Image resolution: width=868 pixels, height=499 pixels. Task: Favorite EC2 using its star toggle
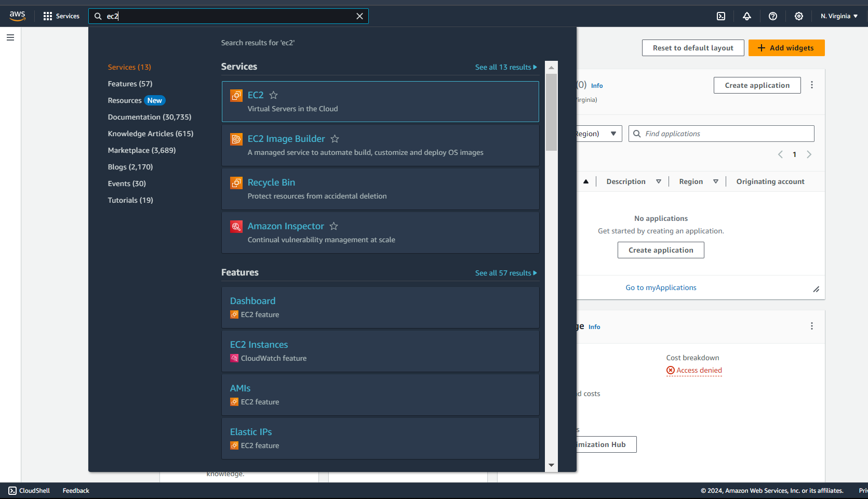pos(273,95)
